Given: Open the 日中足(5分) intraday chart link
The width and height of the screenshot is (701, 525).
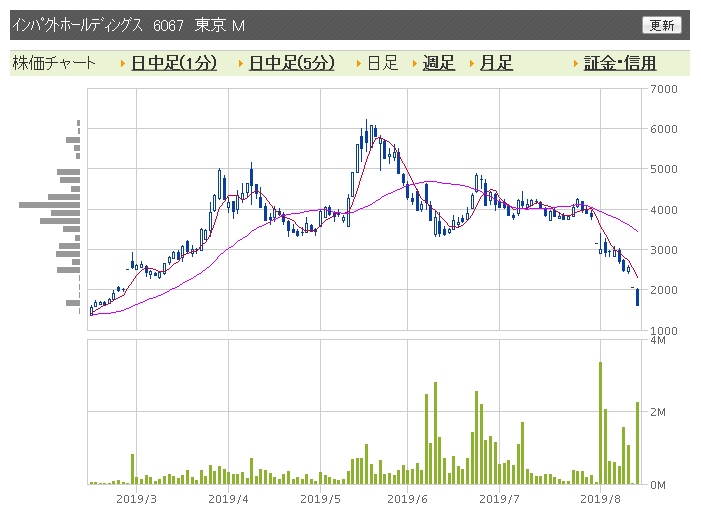Looking at the screenshot, I should (291, 63).
